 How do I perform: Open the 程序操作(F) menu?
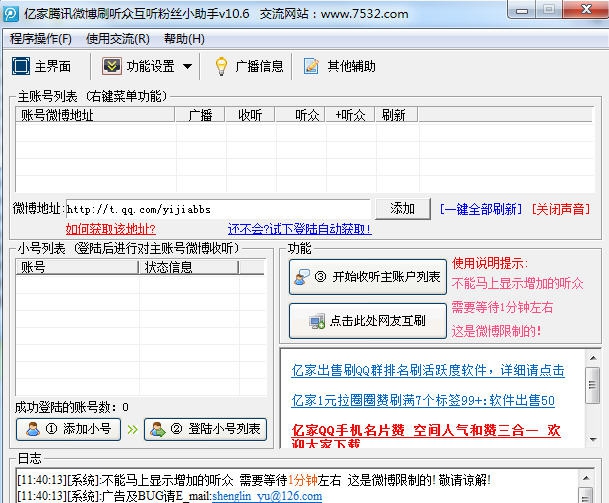point(41,39)
